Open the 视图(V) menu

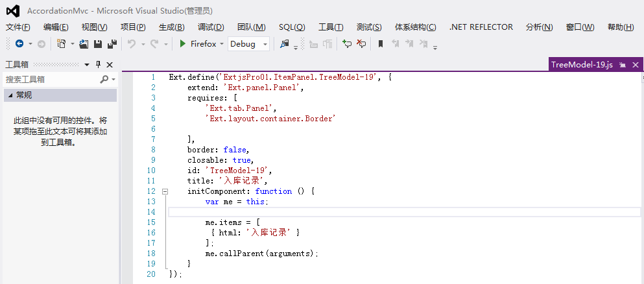(94, 27)
